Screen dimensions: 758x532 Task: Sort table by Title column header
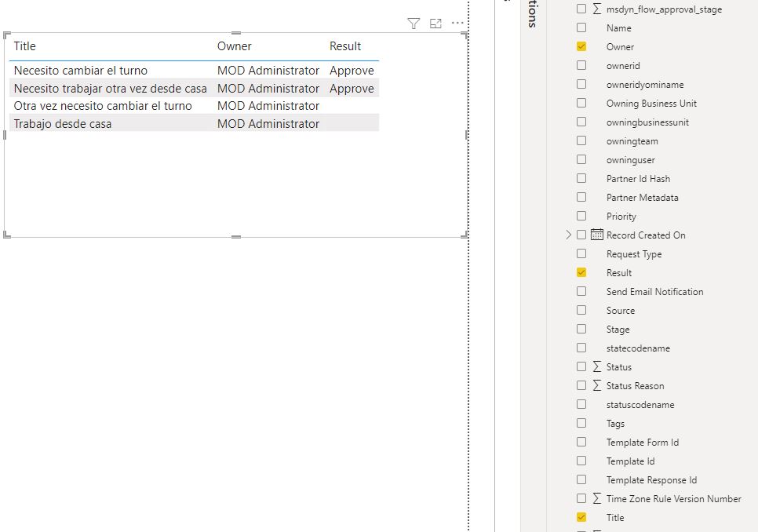pyautogui.click(x=25, y=46)
